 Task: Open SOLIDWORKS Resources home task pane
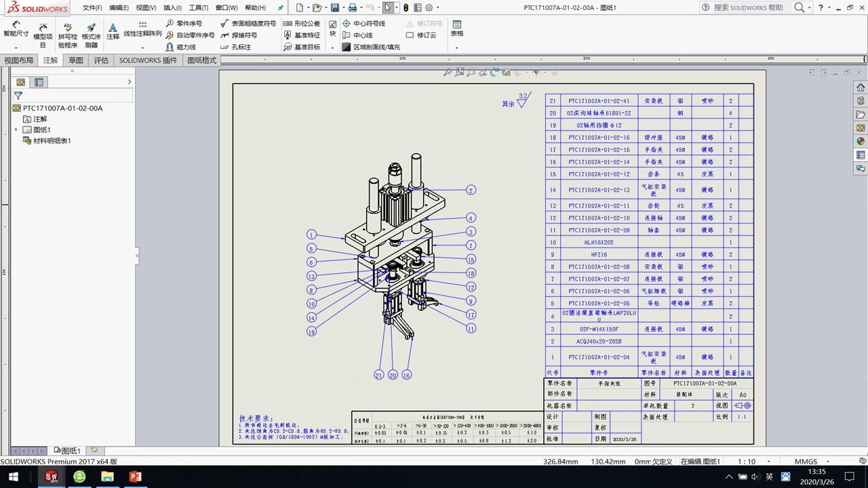pyautogui.click(x=861, y=87)
